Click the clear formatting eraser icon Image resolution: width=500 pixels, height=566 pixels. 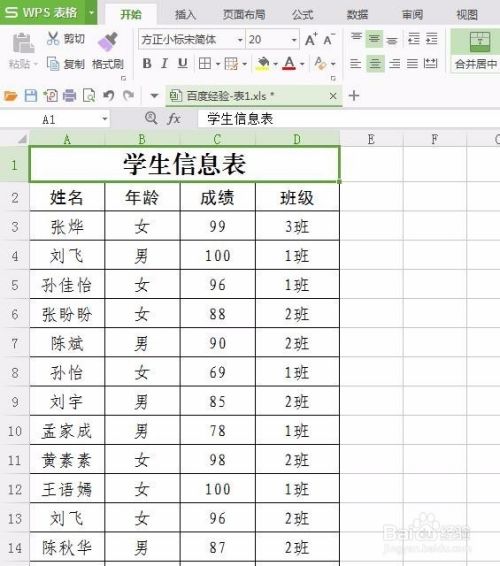click(x=320, y=64)
